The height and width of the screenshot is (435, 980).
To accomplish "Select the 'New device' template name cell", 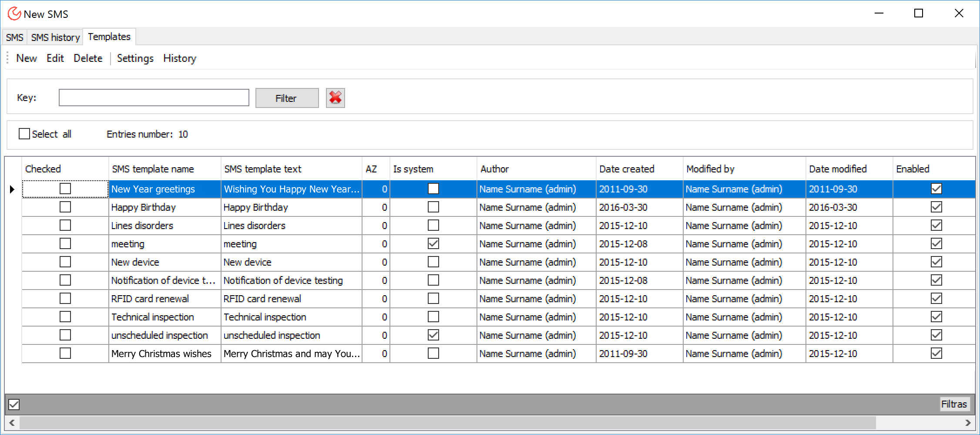I will [165, 262].
